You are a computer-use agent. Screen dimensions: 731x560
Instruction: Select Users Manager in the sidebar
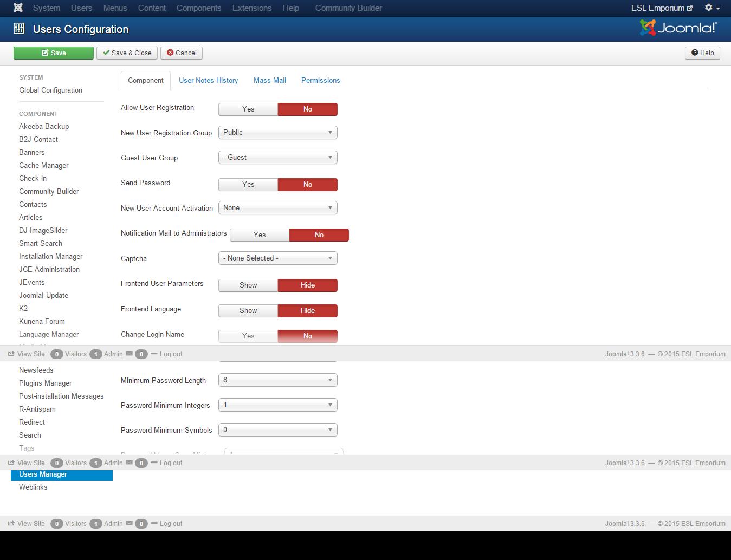(62, 475)
